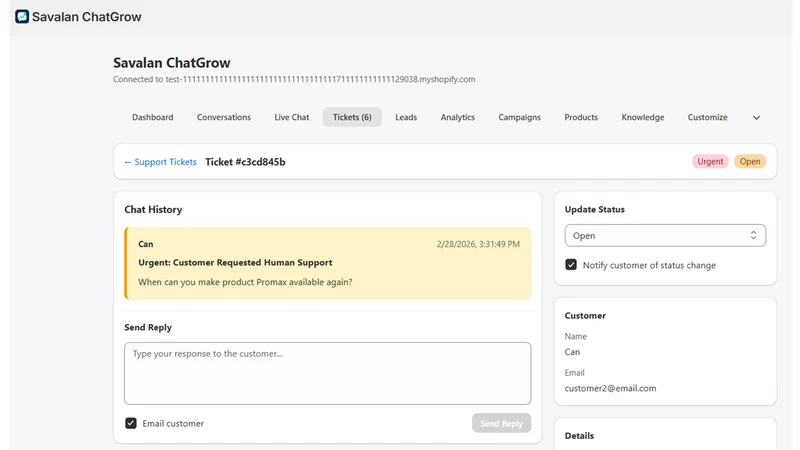Go to the Leads tab

406,117
